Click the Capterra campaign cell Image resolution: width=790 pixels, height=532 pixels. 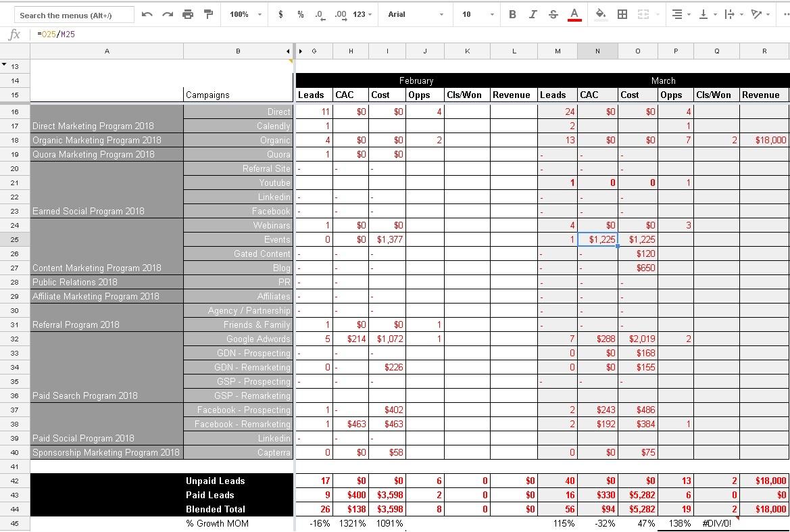(239, 452)
